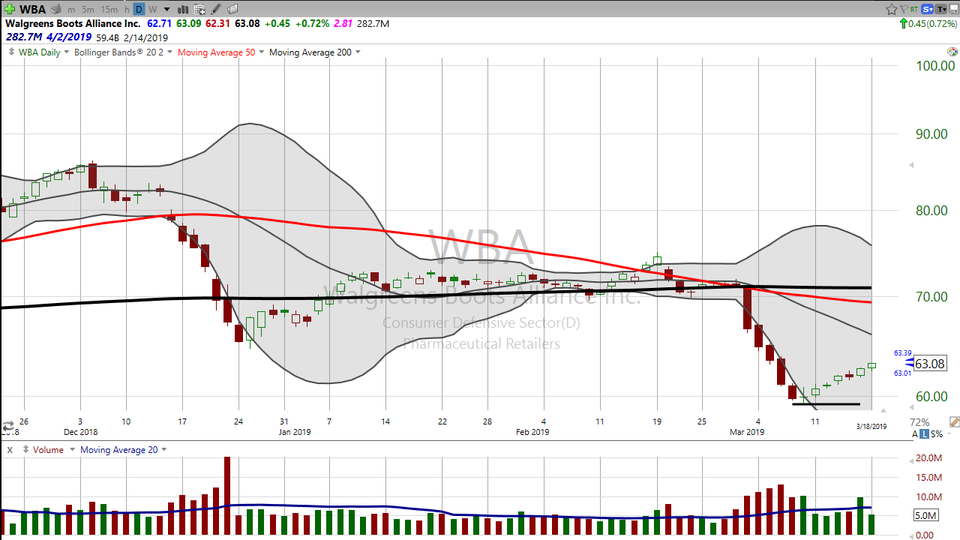This screenshot has width=960, height=540.
Task: Close the Volume pane with X
Action: pos(10,450)
